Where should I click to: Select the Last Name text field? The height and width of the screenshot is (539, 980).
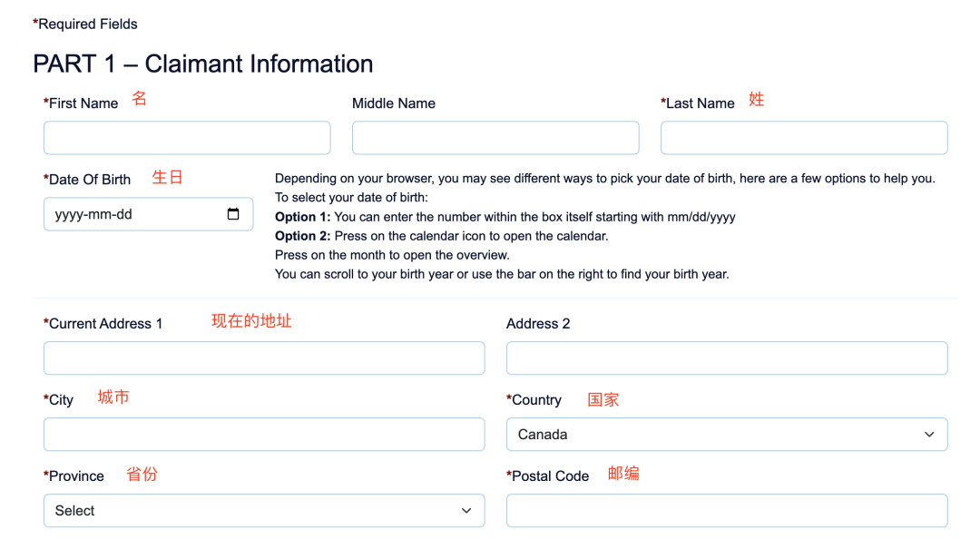coord(804,138)
